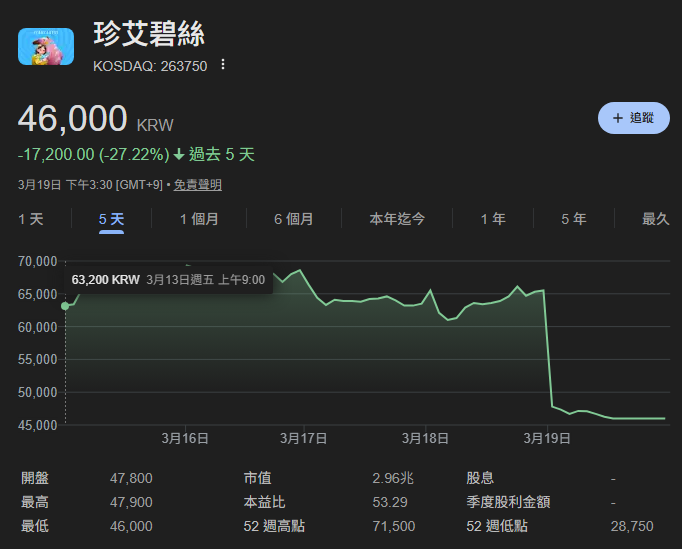The image size is (682, 549).
Task: Select the 5 天 range tab
Action: tap(111, 219)
